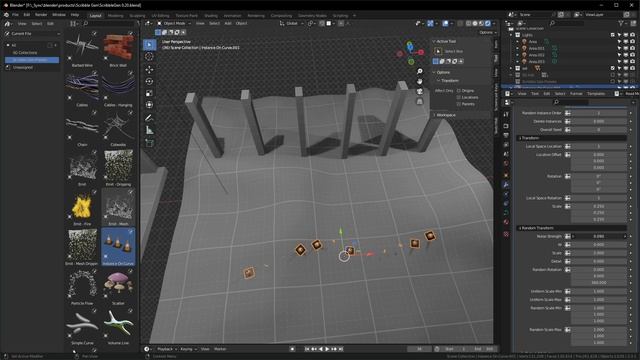The height and width of the screenshot is (360, 640).
Task: Play the animation forward
Action: [327, 349]
